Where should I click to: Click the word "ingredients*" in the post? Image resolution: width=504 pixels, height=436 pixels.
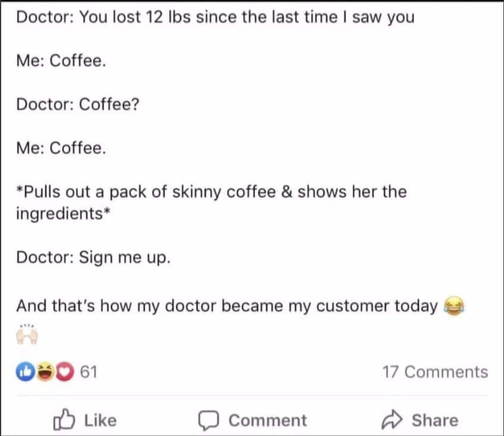(60, 213)
